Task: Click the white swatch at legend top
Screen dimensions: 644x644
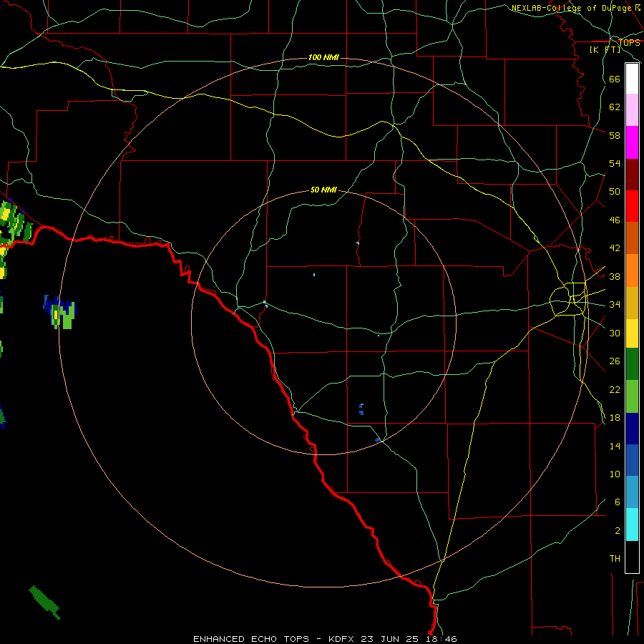Action: (x=632, y=79)
